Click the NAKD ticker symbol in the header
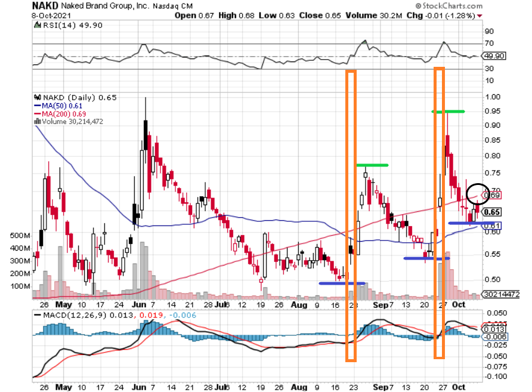This screenshot has width=532, height=392. tap(45, 6)
